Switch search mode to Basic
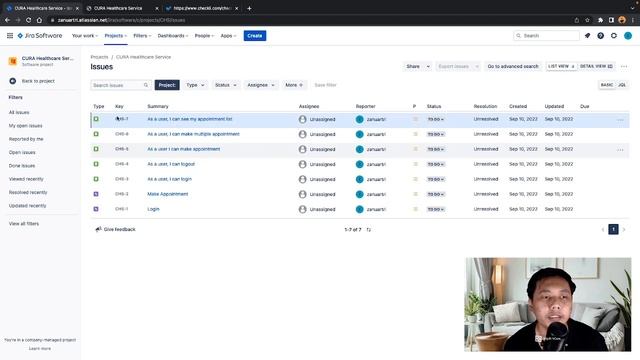Screen dimensions: 640x360 (607, 85)
